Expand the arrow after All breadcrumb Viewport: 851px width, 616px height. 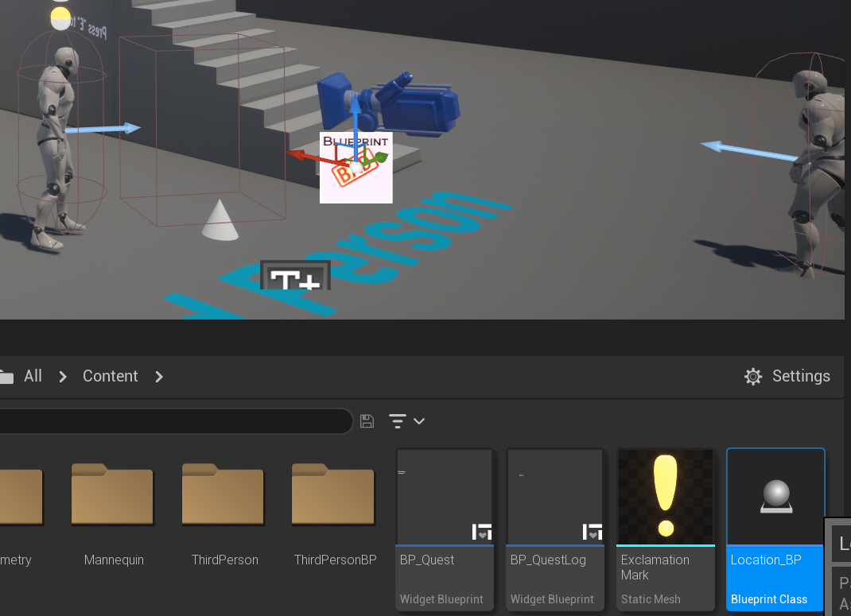pos(63,377)
